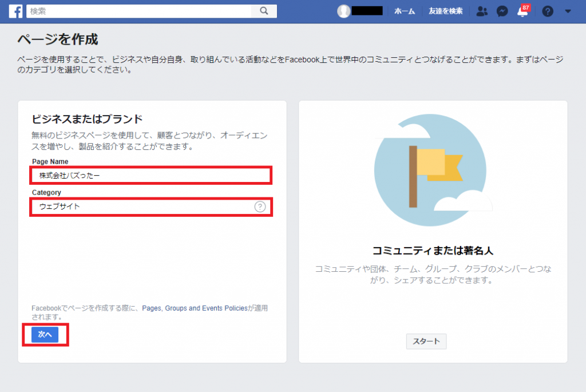Click the Facebook logo icon
This screenshot has width=586, height=392.
16,11
